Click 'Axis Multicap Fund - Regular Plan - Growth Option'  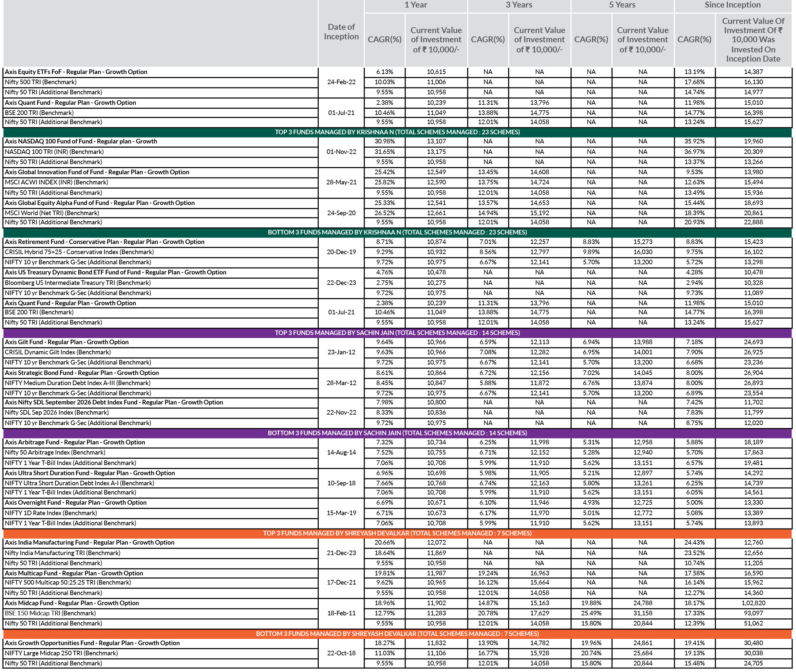coord(74,573)
